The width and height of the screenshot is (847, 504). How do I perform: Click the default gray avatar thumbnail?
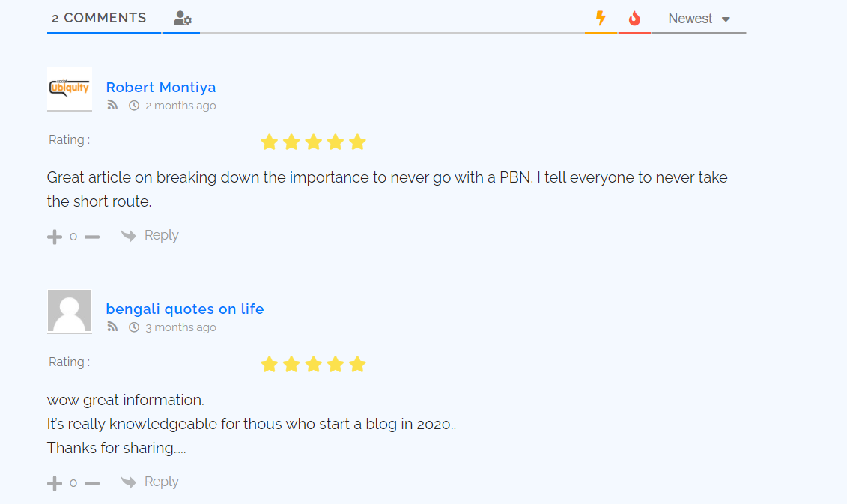click(x=70, y=311)
